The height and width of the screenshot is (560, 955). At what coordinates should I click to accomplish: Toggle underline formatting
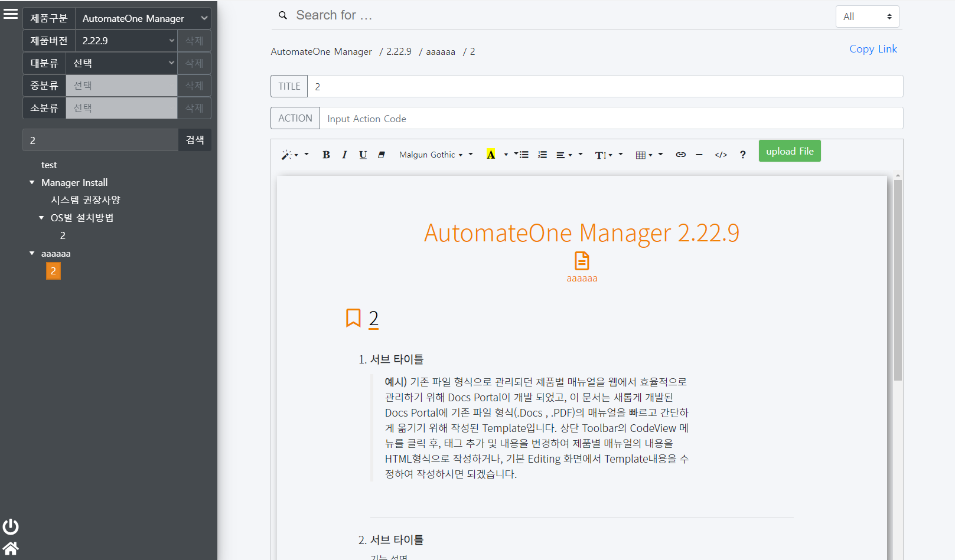coord(363,155)
